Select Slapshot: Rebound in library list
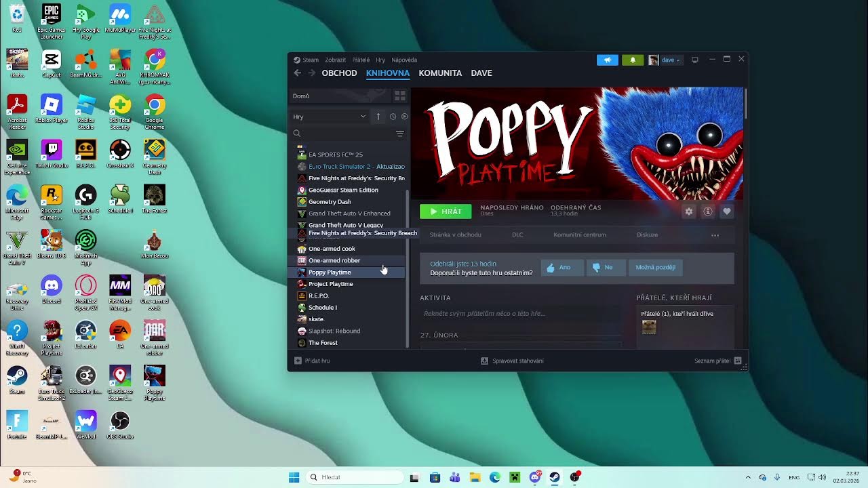The width and height of the screenshot is (868, 488). (x=351, y=331)
